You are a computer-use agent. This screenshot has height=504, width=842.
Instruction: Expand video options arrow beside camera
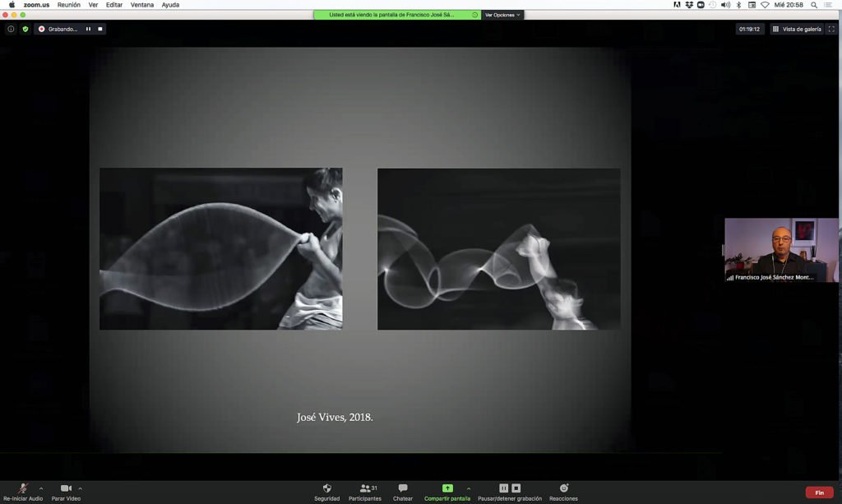tap(80, 488)
